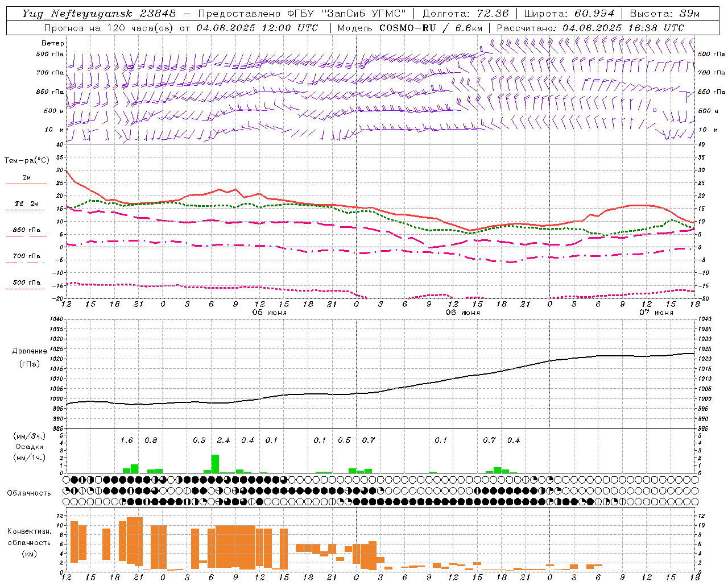This screenshot has width=728, height=582.
Task: Click the '2м' temperature legend label
Action: 27,177
